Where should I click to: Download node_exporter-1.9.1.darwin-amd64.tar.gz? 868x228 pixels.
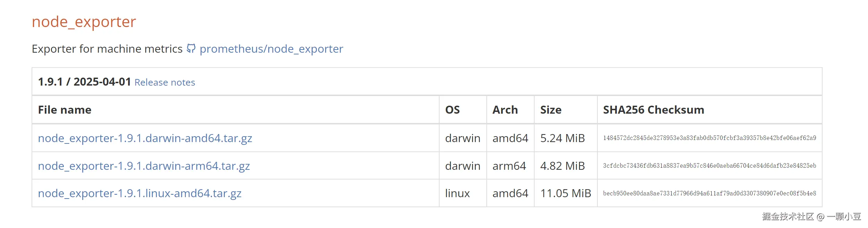point(145,138)
